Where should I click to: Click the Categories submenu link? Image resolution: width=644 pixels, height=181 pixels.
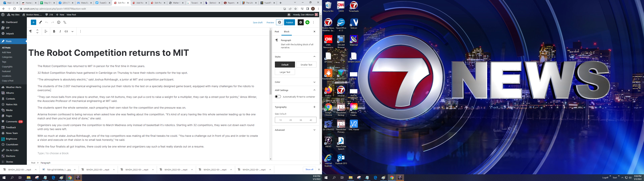click(7, 57)
